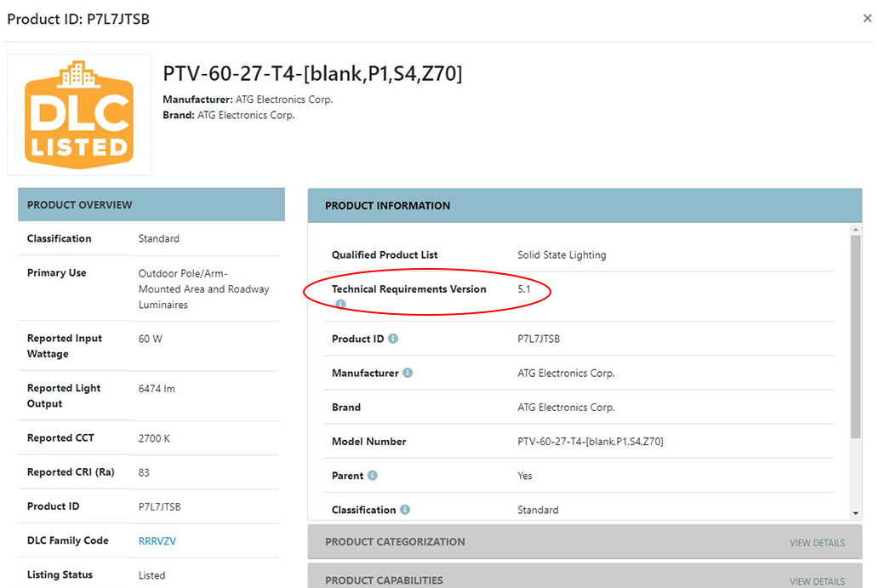Click the 6474 lm reported light output
The width and height of the screenshot is (879, 588).
(157, 388)
